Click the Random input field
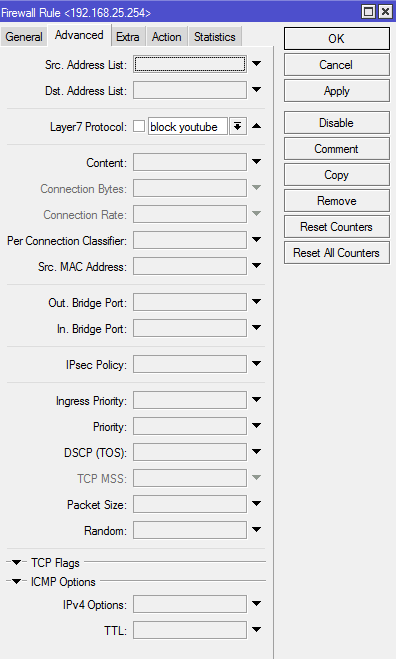396x659 pixels. coord(190,530)
